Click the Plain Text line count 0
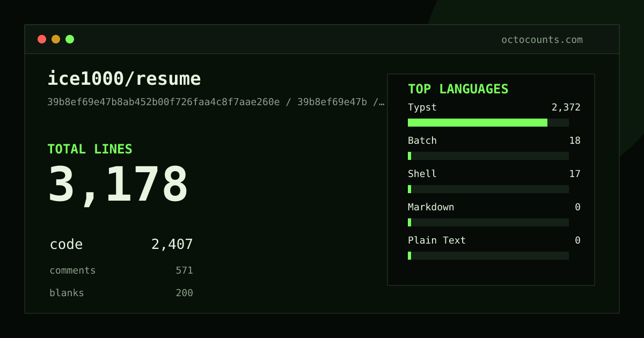 tap(577, 240)
